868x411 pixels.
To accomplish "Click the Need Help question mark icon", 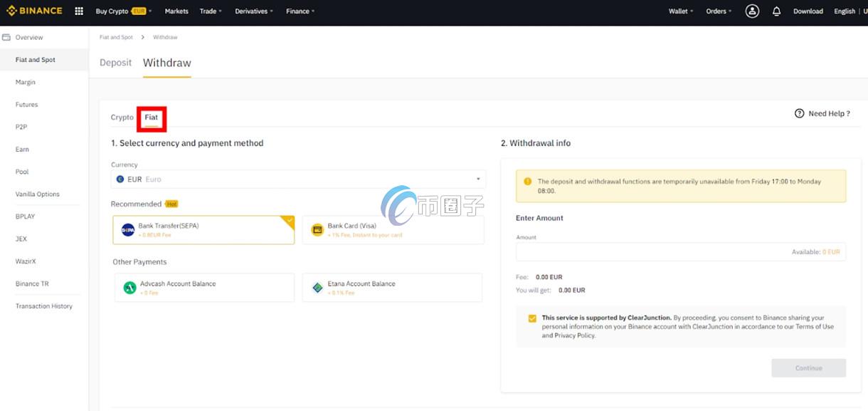I will (799, 113).
